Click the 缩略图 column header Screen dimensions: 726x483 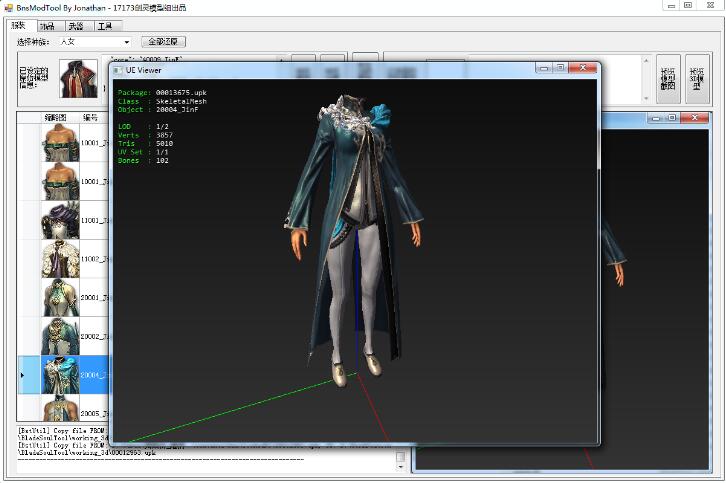pyautogui.click(x=56, y=117)
